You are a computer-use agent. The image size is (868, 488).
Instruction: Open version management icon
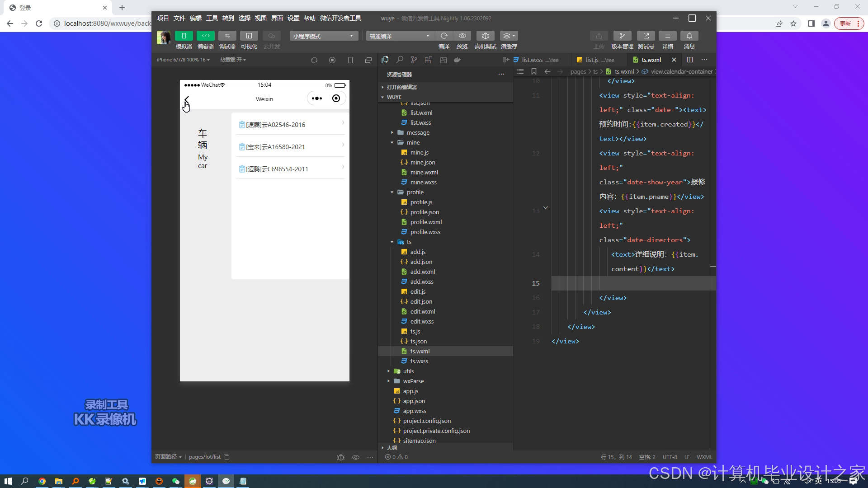point(622,36)
